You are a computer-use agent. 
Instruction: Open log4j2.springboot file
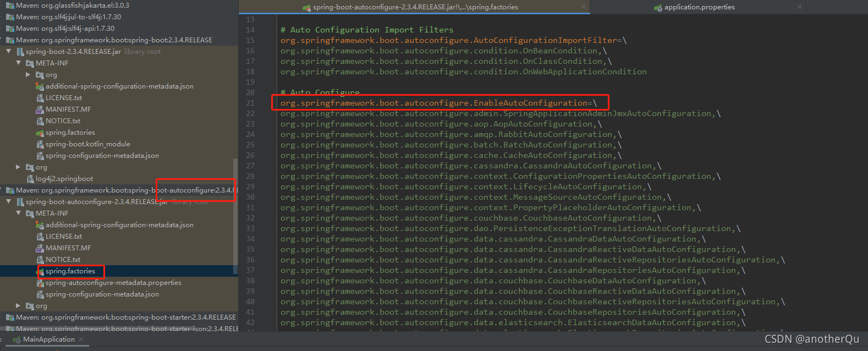(64, 178)
